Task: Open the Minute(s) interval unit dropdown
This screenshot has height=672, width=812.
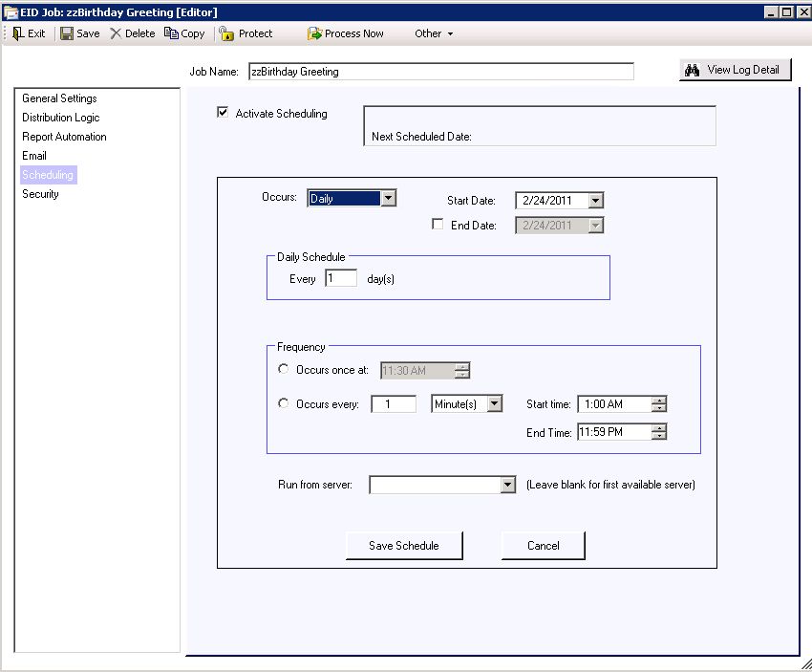Action: [x=494, y=403]
